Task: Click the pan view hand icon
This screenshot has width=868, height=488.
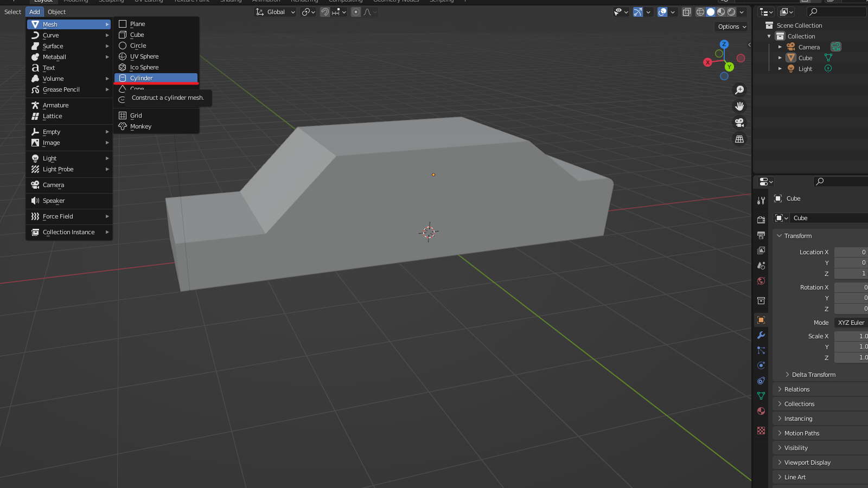Action: click(739, 106)
